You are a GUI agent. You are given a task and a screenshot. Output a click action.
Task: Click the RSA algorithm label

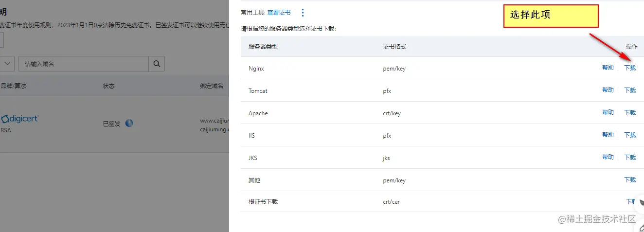(6, 130)
